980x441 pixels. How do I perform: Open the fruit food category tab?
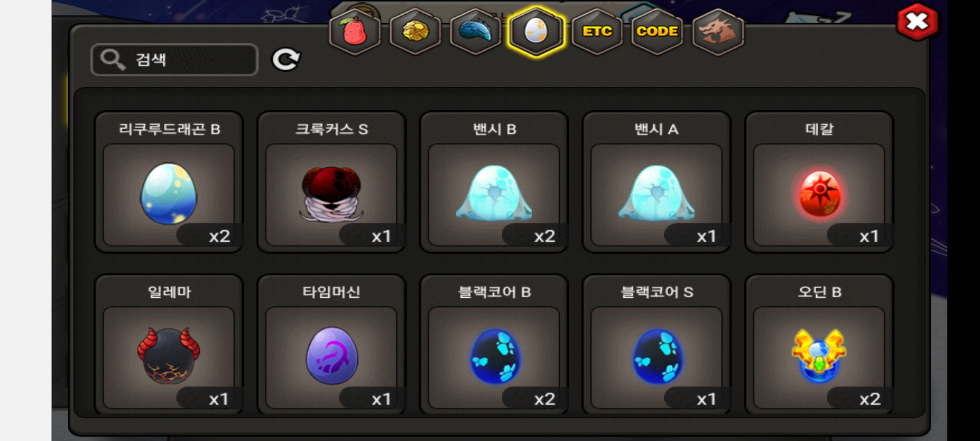pyautogui.click(x=355, y=32)
